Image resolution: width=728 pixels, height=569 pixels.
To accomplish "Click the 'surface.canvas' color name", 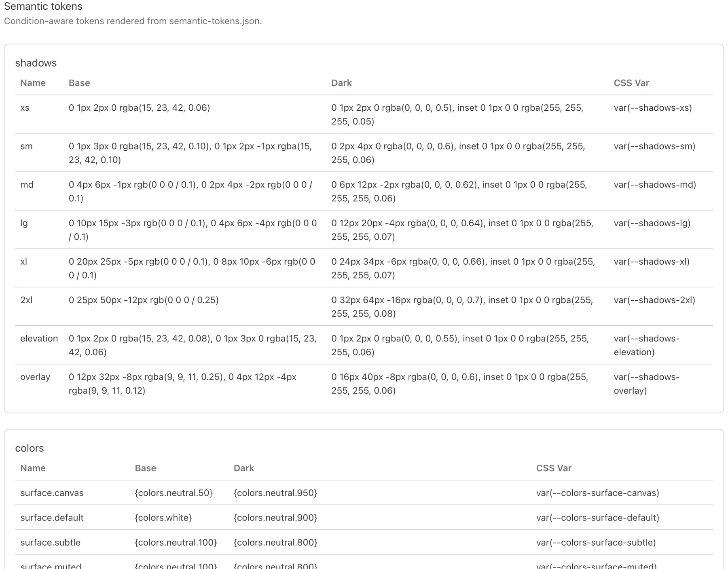I will [x=52, y=493].
